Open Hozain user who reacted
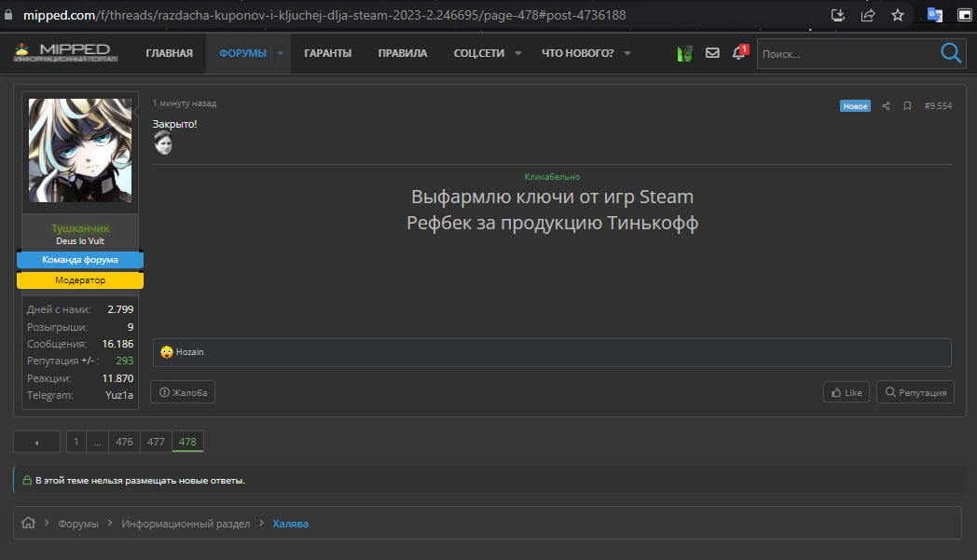 [x=189, y=352]
